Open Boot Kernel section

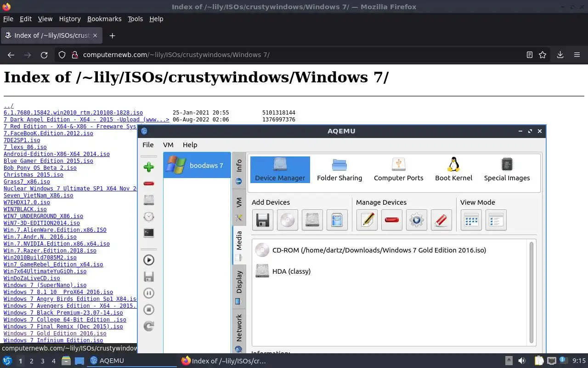click(x=454, y=170)
